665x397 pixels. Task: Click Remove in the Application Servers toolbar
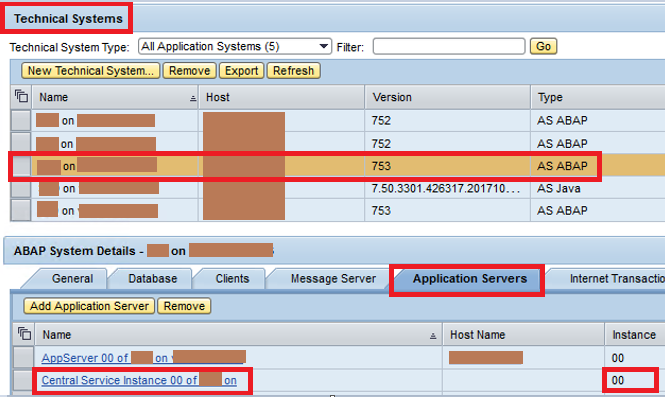tap(184, 306)
